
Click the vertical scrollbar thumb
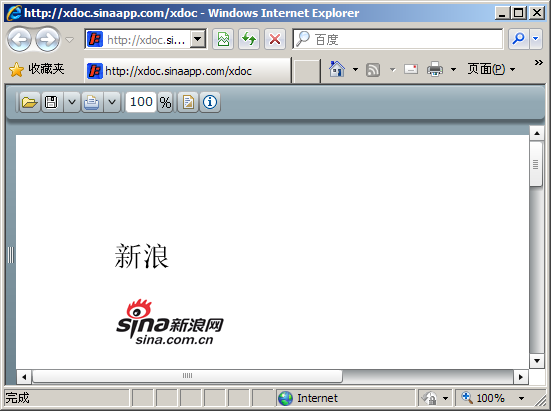[536, 164]
